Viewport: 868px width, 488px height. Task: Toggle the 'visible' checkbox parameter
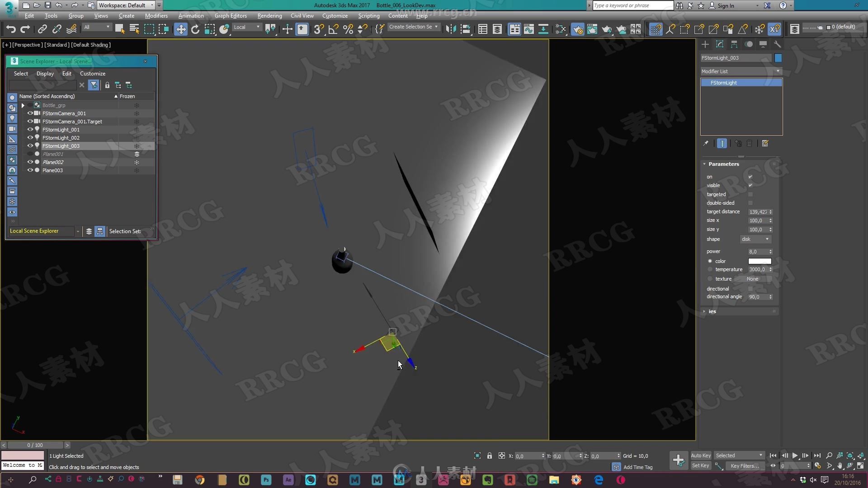point(750,185)
